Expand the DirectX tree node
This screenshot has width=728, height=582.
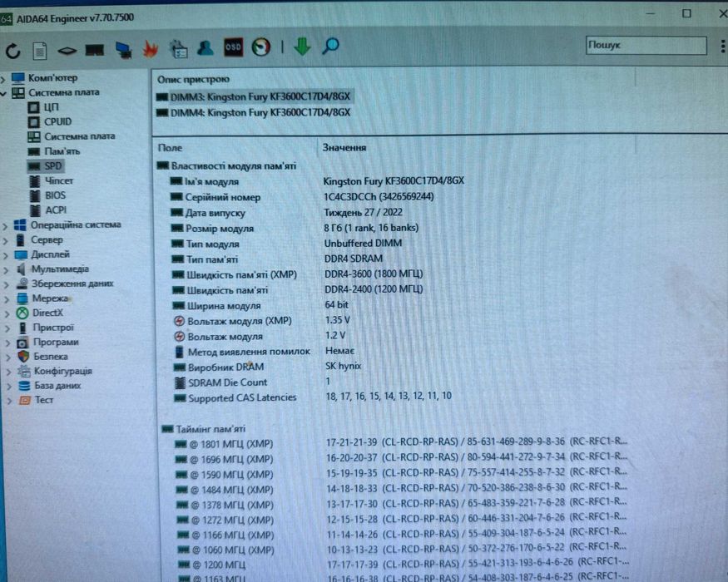pos(7,314)
